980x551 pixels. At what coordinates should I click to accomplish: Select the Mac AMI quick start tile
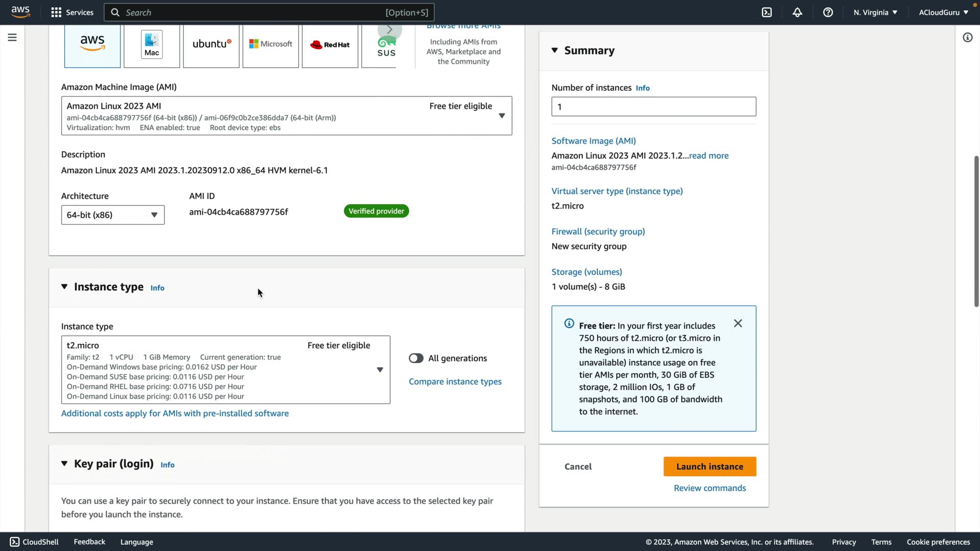pyautogui.click(x=152, y=45)
